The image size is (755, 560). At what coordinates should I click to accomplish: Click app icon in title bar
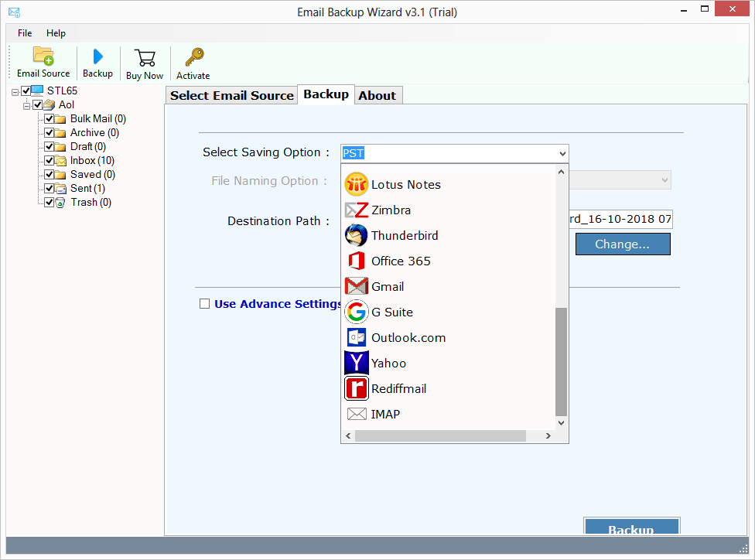(14, 12)
